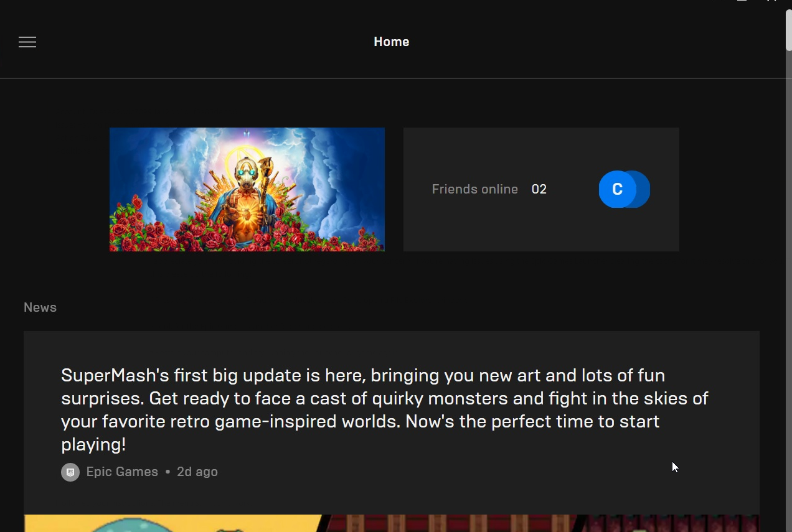Click the 02 friends online count

click(539, 189)
